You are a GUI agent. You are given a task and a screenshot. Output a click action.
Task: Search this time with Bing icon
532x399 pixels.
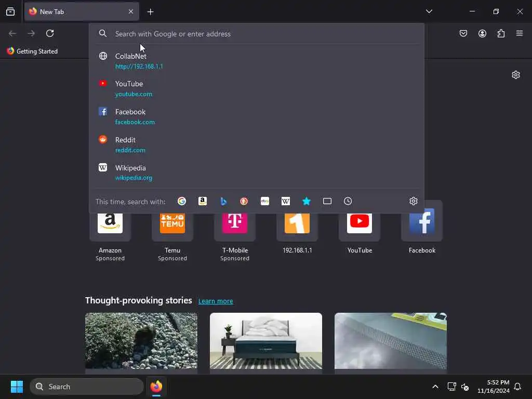point(223,201)
